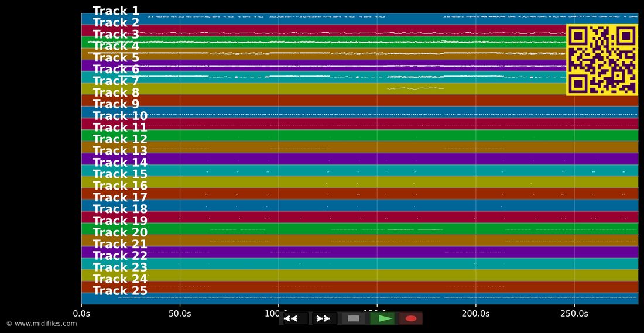Viewport: 644px width, 333px height.
Task: Select the Track 9 label
Action: 116,104
